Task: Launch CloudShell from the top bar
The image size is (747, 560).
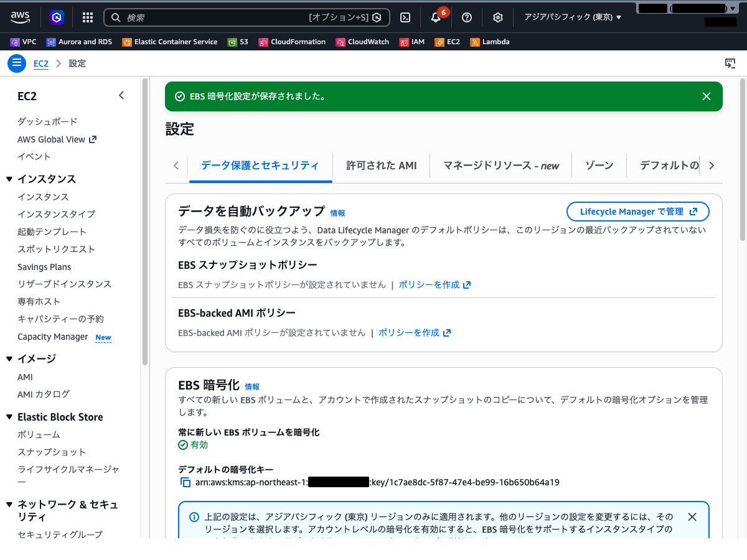Action: (x=405, y=17)
